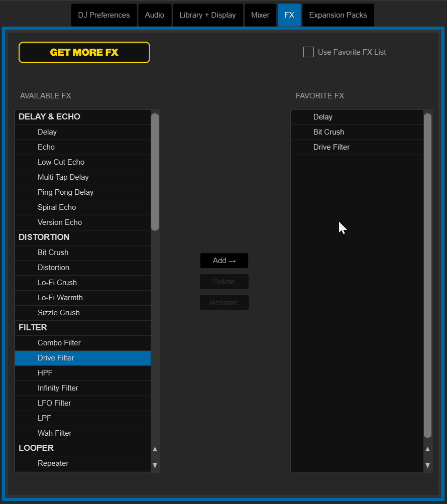This screenshot has height=504, width=447.
Task: Click the Available FX scrollbar thumb
Action: click(155, 172)
